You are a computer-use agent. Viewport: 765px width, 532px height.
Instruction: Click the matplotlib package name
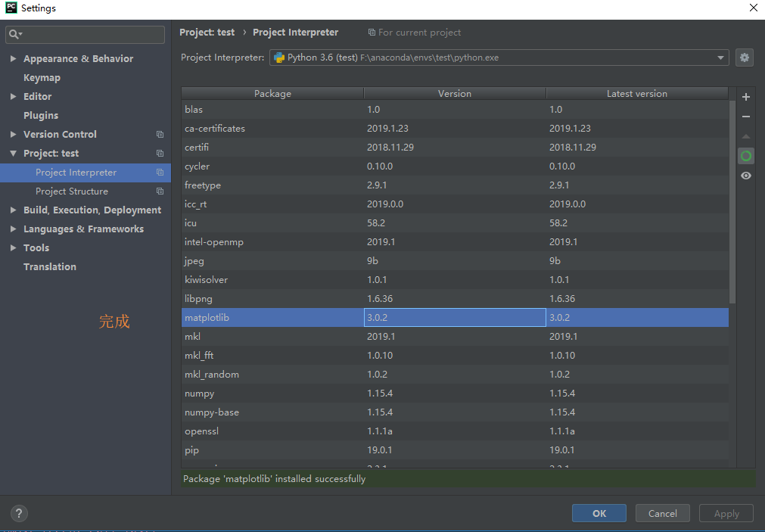point(207,318)
